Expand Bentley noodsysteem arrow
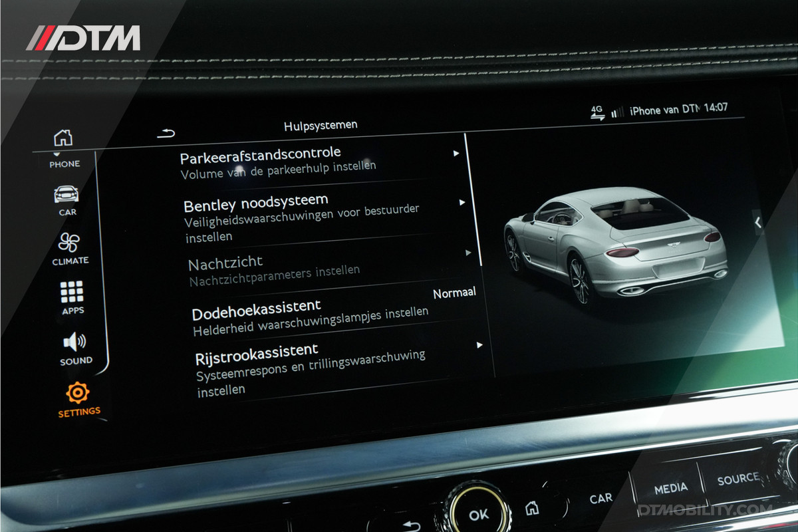Screen dimensions: 798x532 coord(462,202)
